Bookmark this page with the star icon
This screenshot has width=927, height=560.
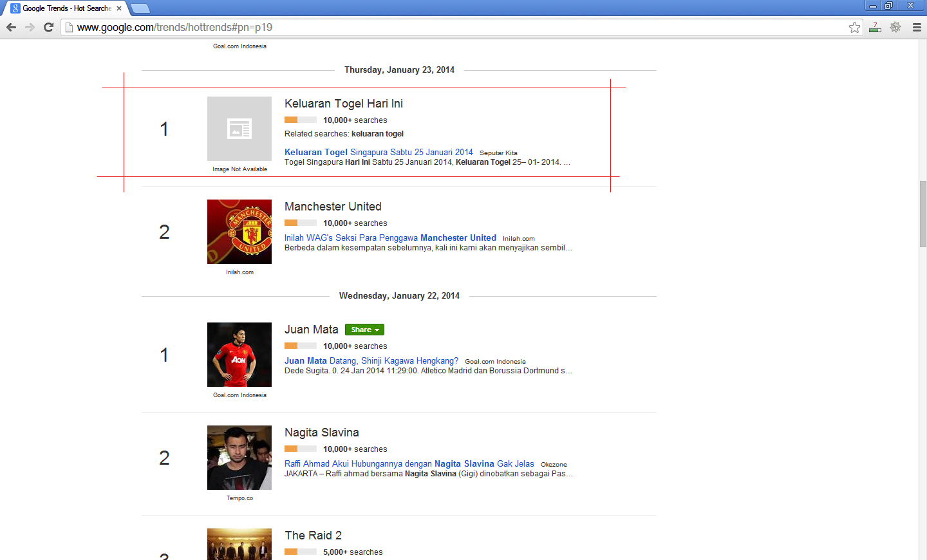[x=854, y=27]
